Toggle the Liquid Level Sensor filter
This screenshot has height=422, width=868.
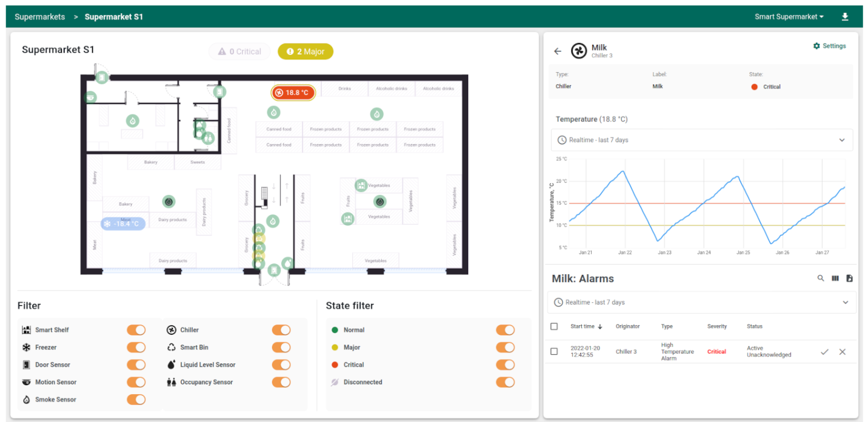tap(281, 364)
